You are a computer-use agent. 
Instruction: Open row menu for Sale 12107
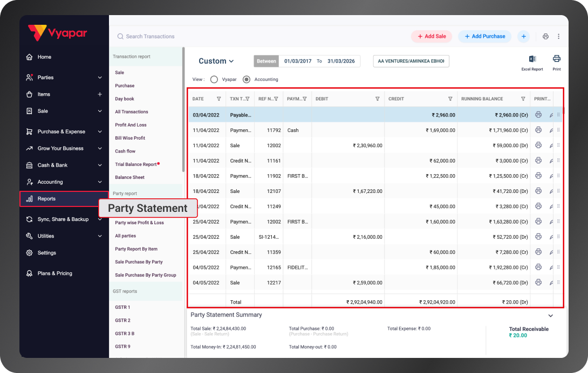point(558,191)
